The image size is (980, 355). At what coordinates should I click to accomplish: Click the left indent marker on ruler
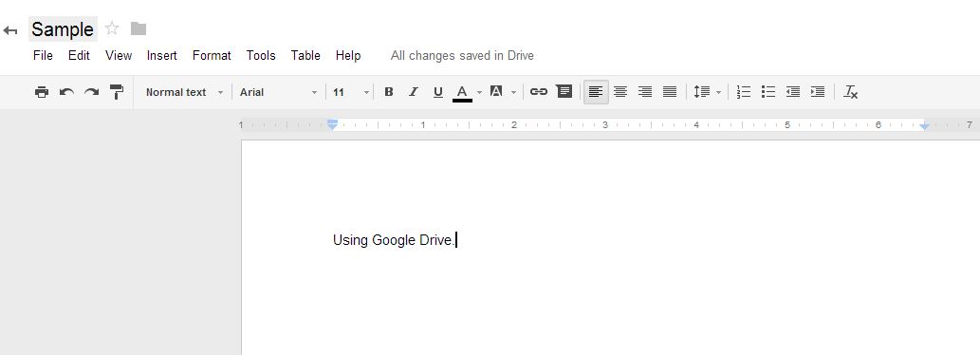[332, 125]
